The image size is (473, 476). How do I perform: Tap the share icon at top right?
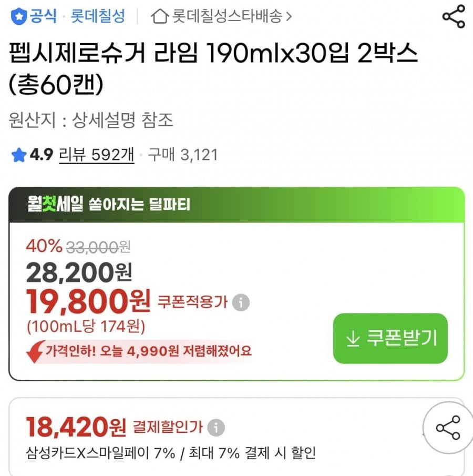point(454,17)
